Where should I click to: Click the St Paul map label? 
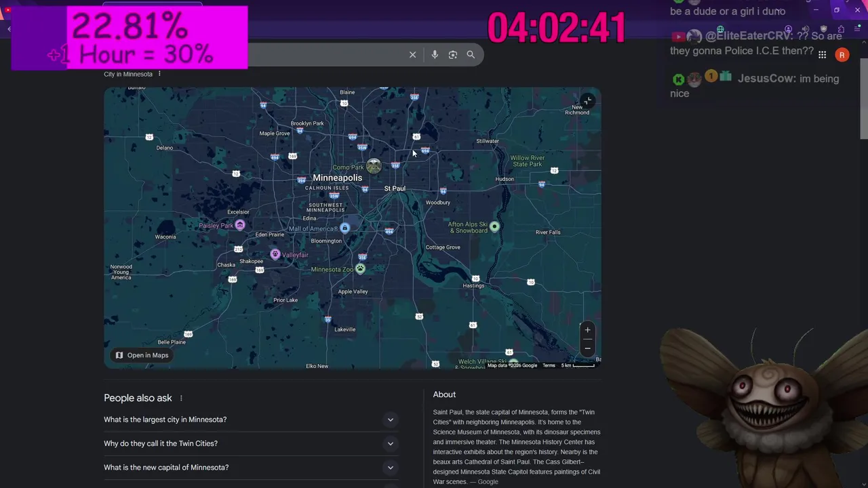[395, 188]
